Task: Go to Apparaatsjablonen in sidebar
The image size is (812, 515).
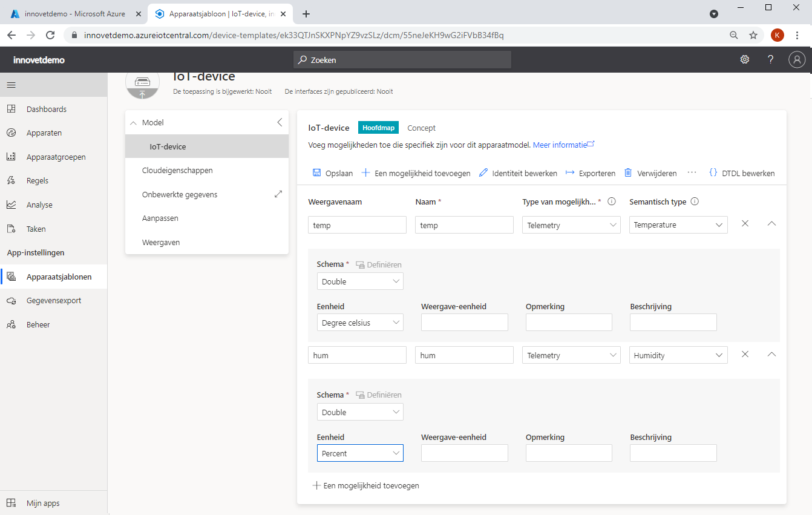Action: pos(53,277)
